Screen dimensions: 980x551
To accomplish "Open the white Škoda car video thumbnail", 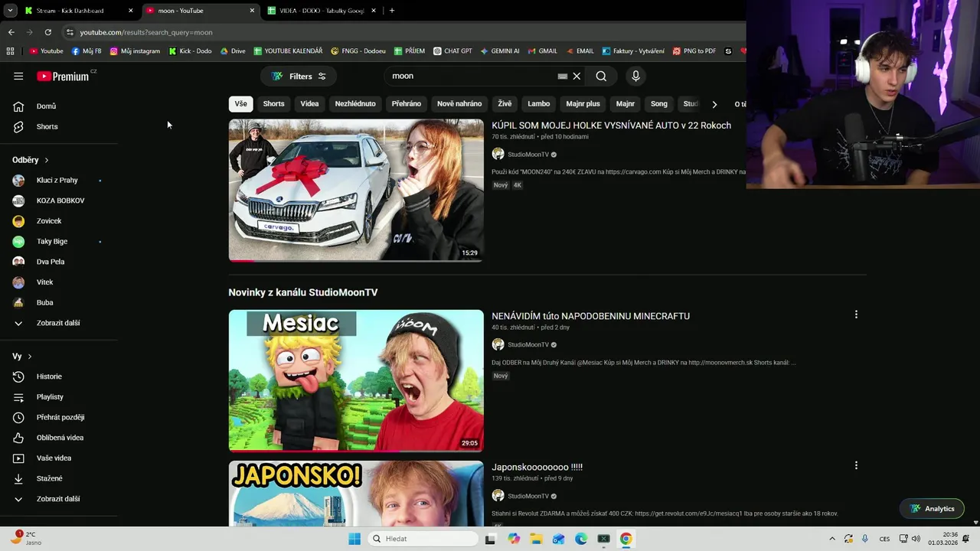I will coord(356,190).
